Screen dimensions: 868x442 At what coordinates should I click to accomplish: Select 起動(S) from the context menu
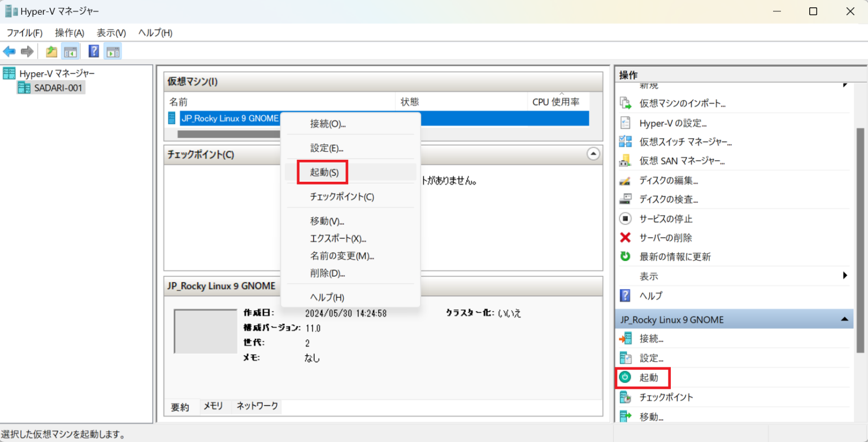point(322,172)
